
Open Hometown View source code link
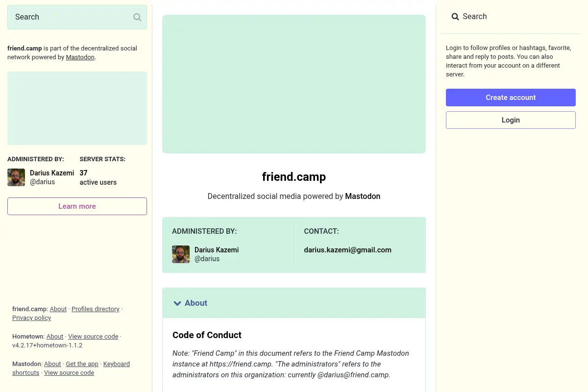(93, 337)
